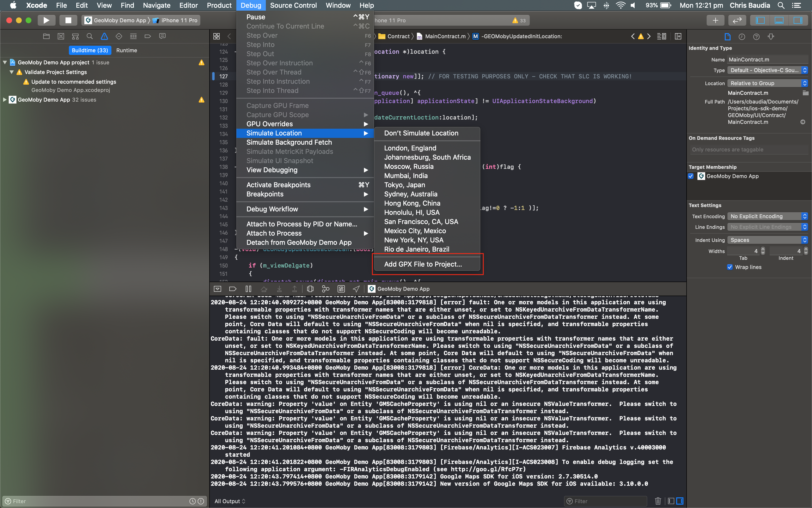Click the Debug View Hierarchy icon
Viewport: 812px width, 508px height.
pyautogui.click(x=310, y=289)
